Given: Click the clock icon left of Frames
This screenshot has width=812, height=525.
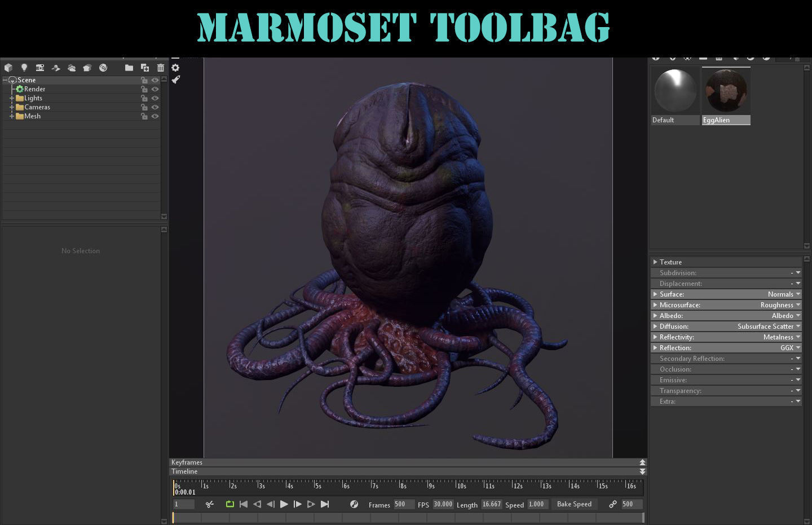Looking at the screenshot, I should tap(354, 504).
